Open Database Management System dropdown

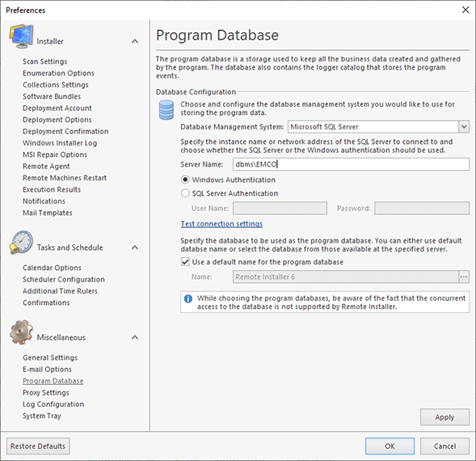point(464,127)
